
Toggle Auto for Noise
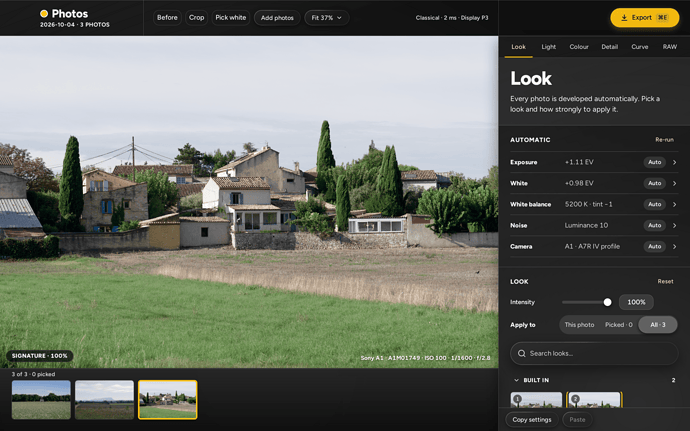click(x=654, y=225)
